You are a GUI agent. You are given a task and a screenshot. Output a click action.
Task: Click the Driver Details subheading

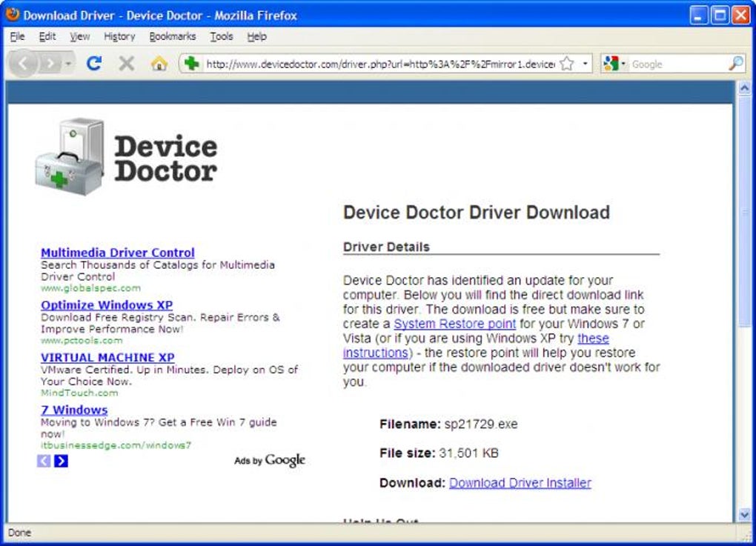point(386,247)
